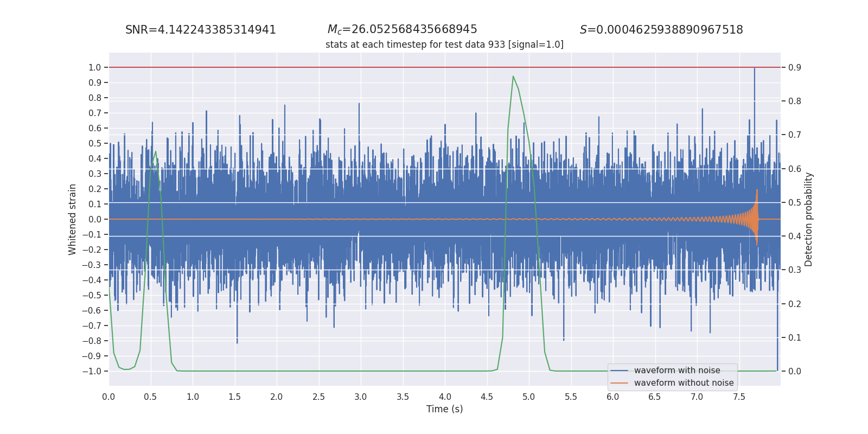Click the 0.8 tick on Whitened strain axis
This screenshot has width=868, height=434.
[x=95, y=98]
